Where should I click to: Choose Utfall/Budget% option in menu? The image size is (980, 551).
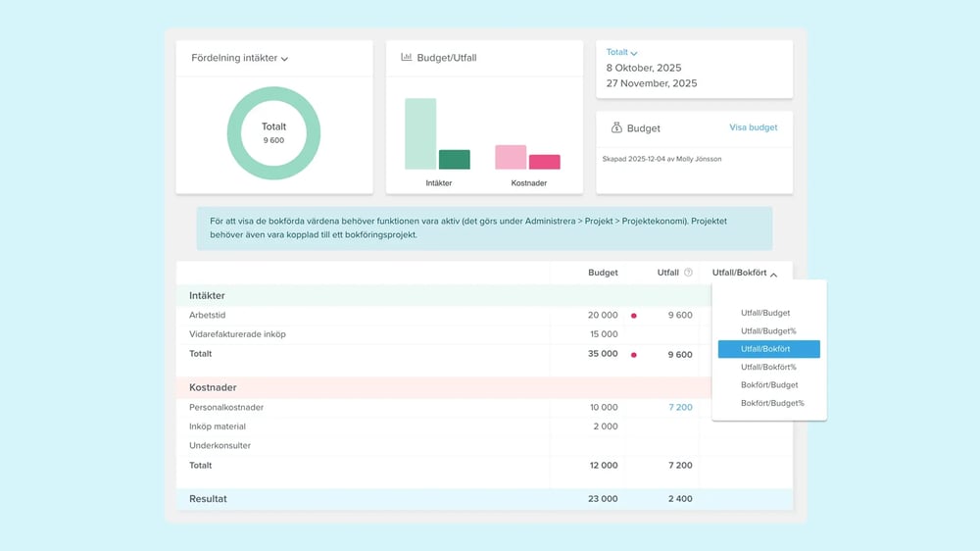click(768, 331)
